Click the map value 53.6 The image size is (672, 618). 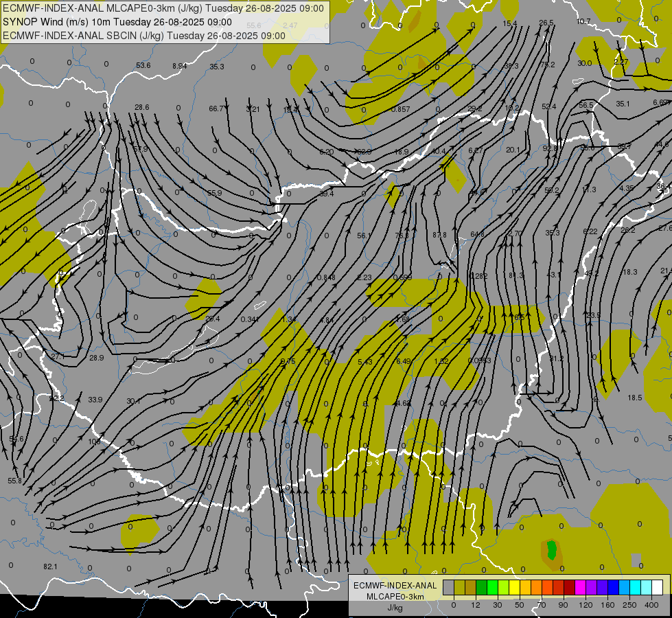pyautogui.click(x=143, y=65)
